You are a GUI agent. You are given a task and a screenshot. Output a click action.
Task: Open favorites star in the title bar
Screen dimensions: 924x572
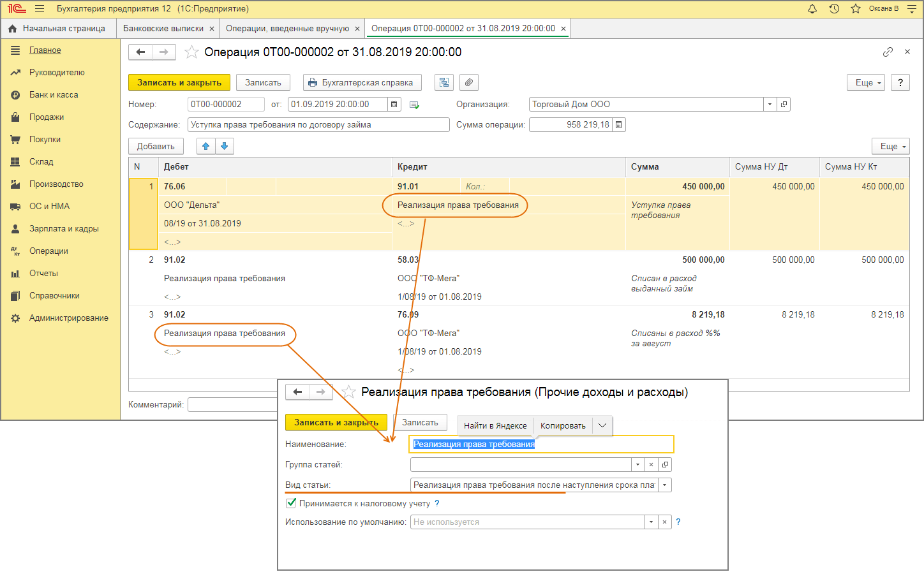point(856,9)
